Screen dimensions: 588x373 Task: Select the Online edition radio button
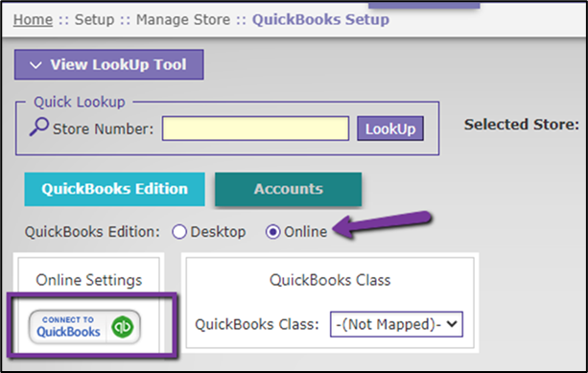point(272,232)
